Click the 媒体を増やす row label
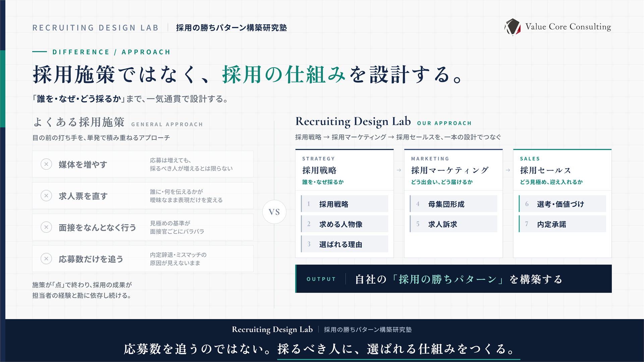 coord(83,164)
